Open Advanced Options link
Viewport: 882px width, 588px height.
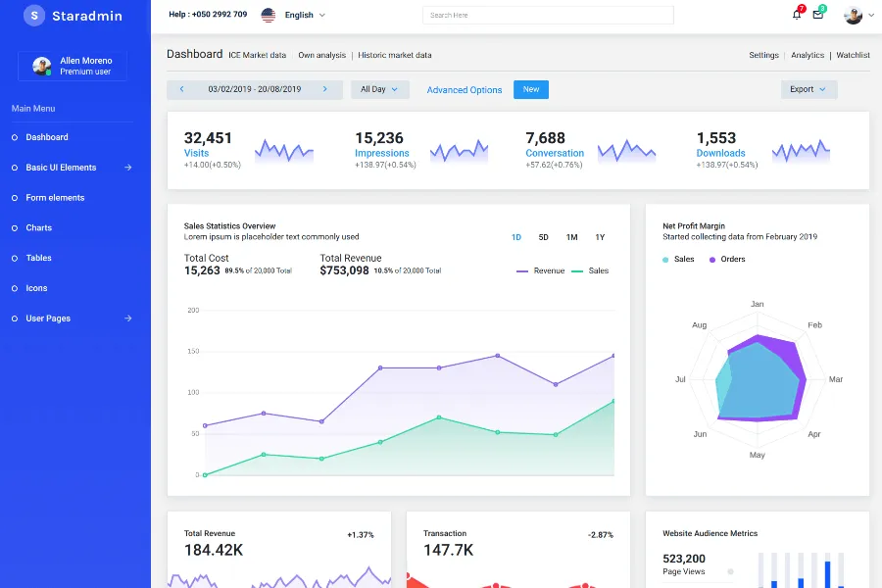pyautogui.click(x=465, y=90)
